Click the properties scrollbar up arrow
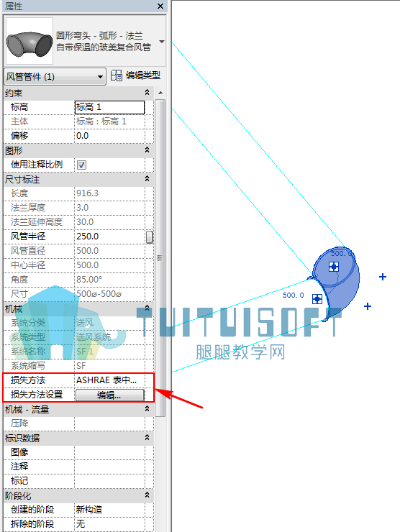This screenshot has height=532, width=400. tap(160, 93)
